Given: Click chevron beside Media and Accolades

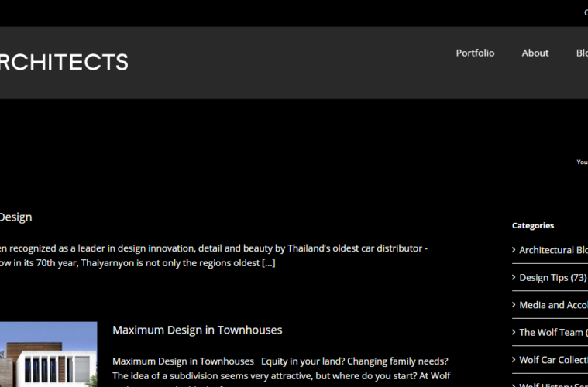Looking at the screenshot, I should [x=514, y=304].
